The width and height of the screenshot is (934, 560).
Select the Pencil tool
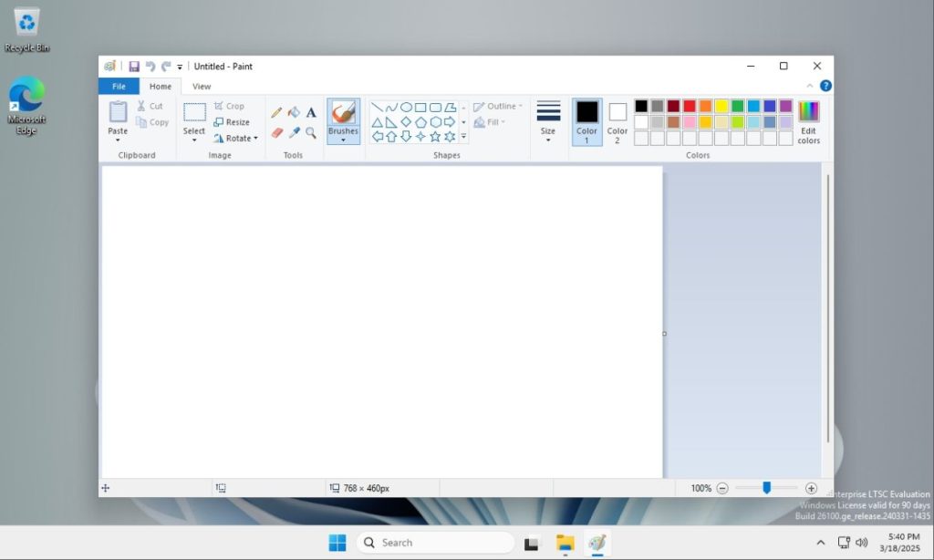coord(276,112)
